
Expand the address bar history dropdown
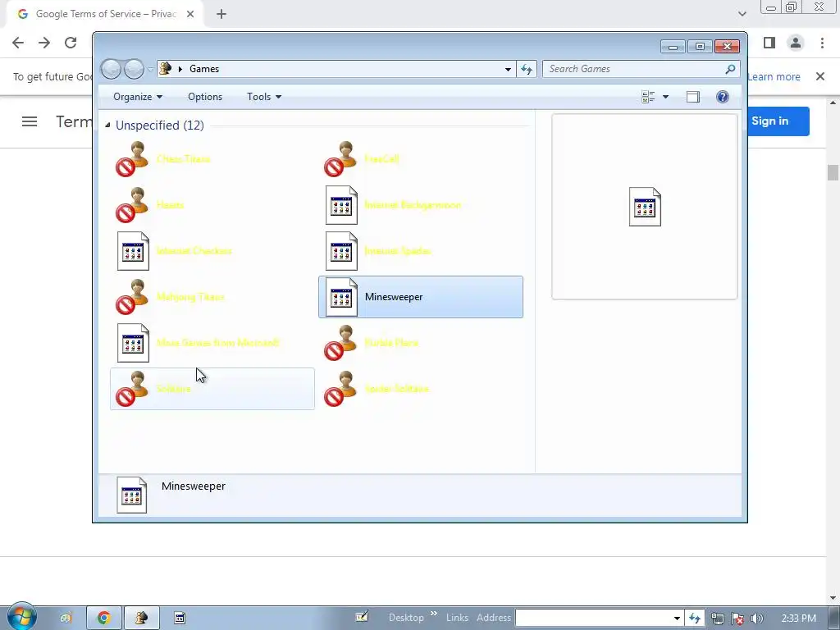tap(507, 69)
